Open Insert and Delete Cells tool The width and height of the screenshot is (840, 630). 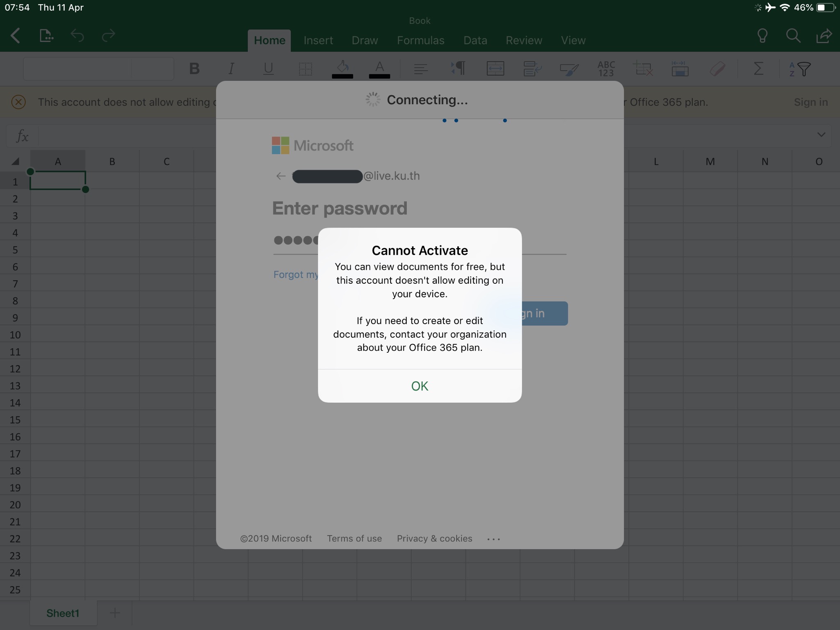(643, 68)
